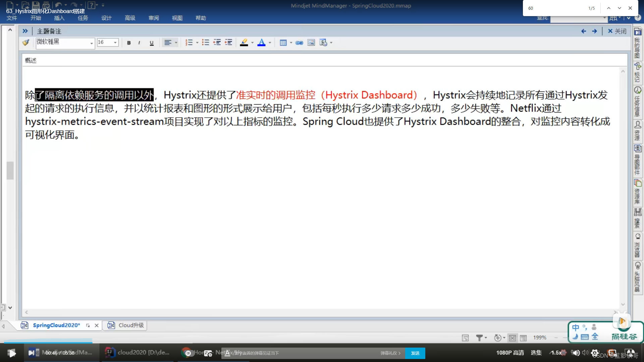Insert a table with grid icon
644x362 pixels.
283,43
